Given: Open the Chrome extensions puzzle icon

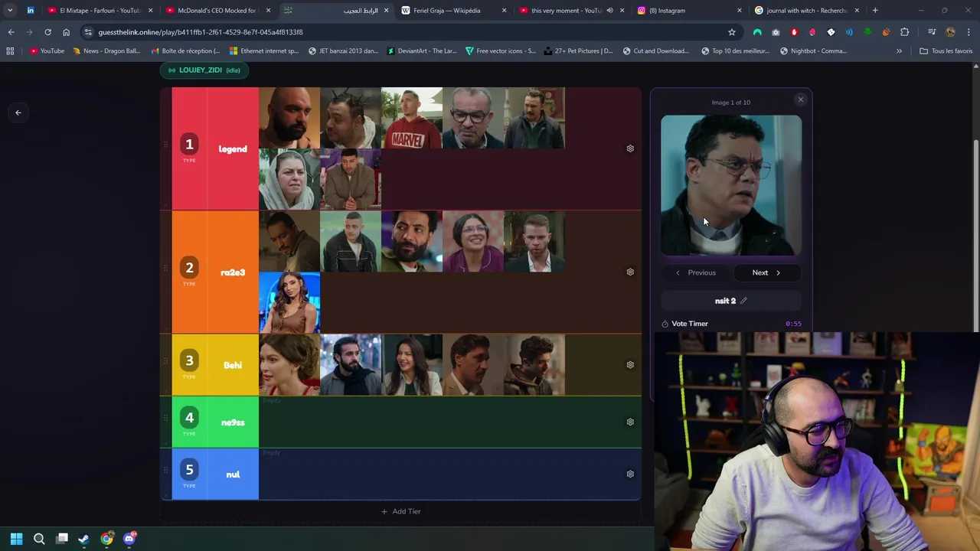Looking at the screenshot, I should (904, 32).
